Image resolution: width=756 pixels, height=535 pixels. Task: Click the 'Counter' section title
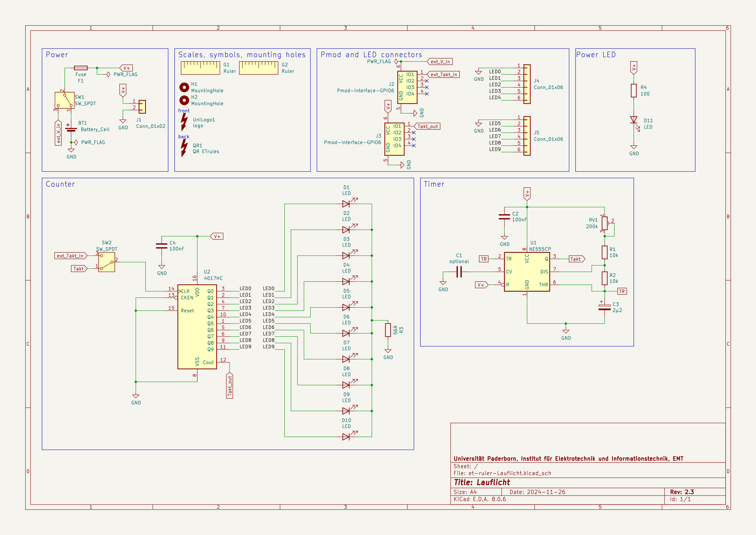click(x=60, y=184)
